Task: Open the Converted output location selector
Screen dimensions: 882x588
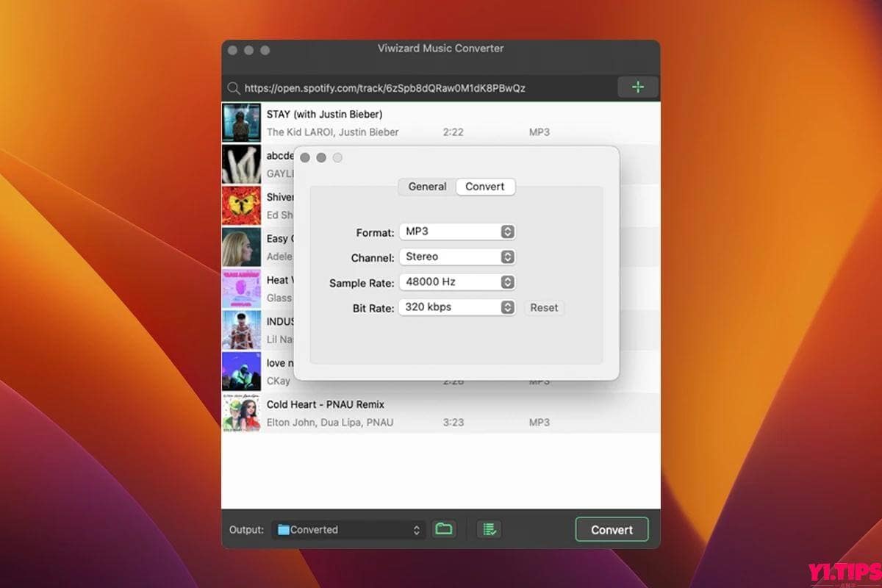Action: [x=348, y=529]
